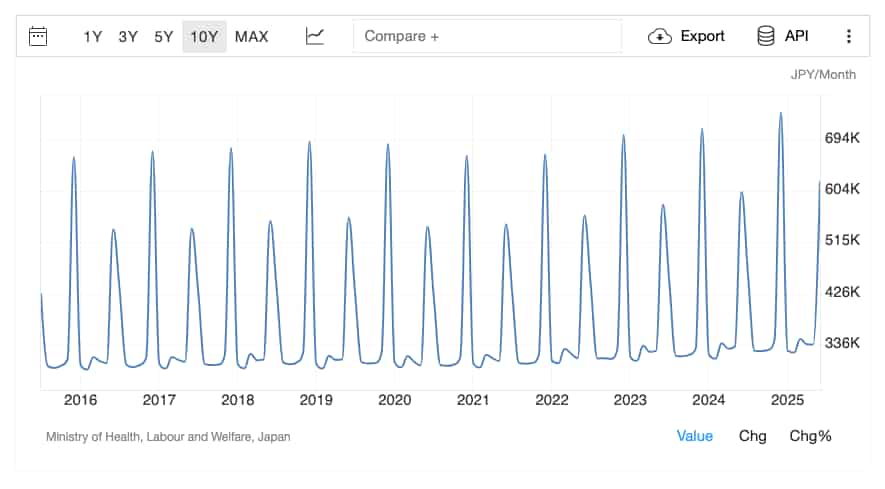Open the calendar date range picker
This screenshot has height=489, width=885.
[38, 36]
